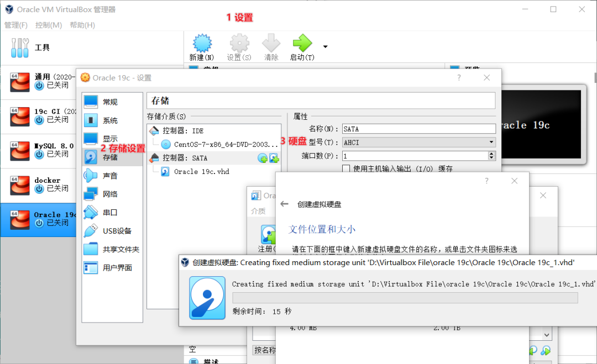This screenshot has height=364, width=597.
Task: Open the 串口 settings category
Action: tap(112, 212)
